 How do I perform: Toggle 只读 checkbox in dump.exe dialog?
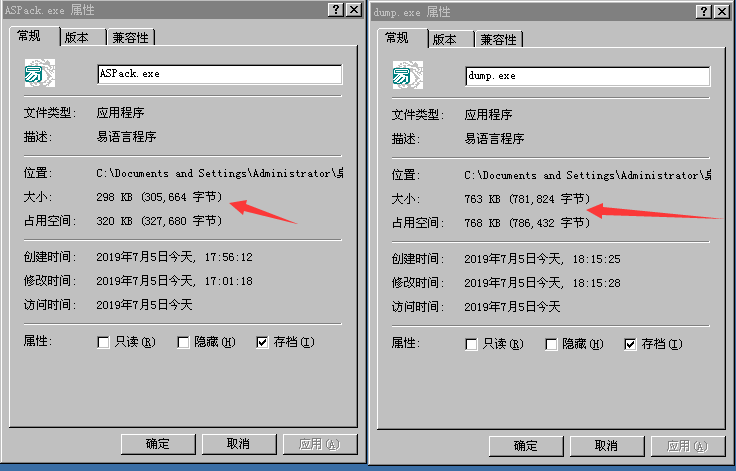click(471, 344)
